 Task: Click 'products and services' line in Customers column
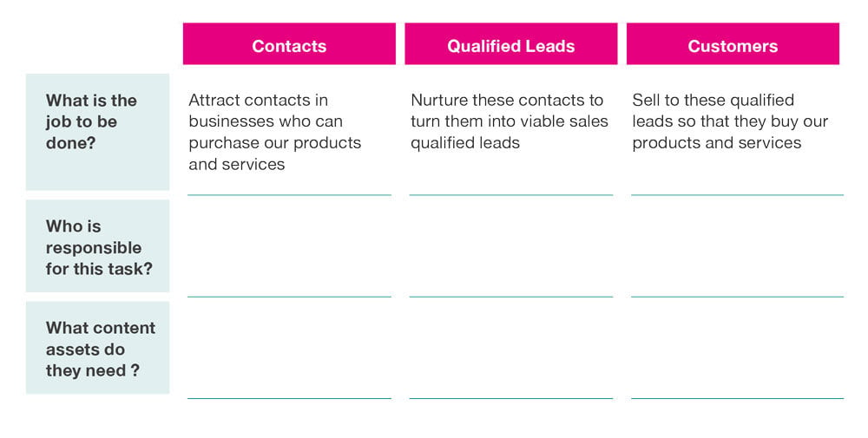[717, 143]
